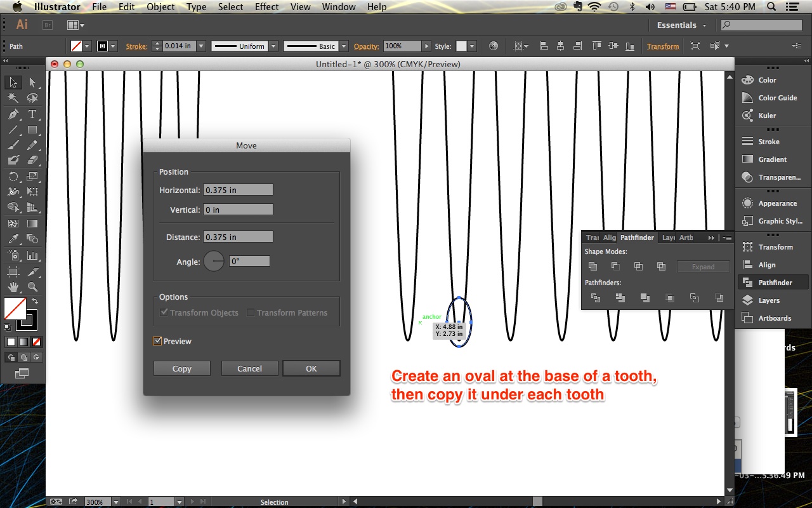The image size is (812, 508).
Task: Switch to the Layers tab in floating panel
Action: pos(668,237)
